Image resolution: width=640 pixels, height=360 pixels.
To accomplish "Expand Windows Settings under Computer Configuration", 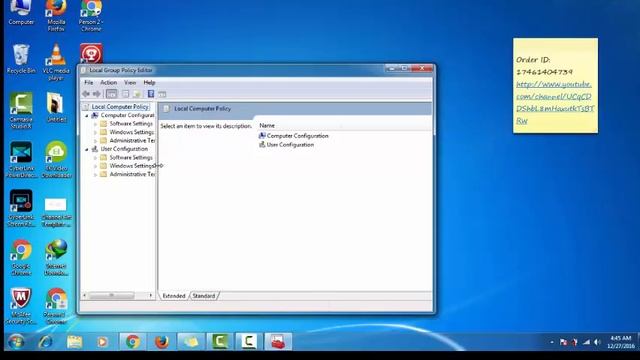I will pyautogui.click(x=96, y=133).
